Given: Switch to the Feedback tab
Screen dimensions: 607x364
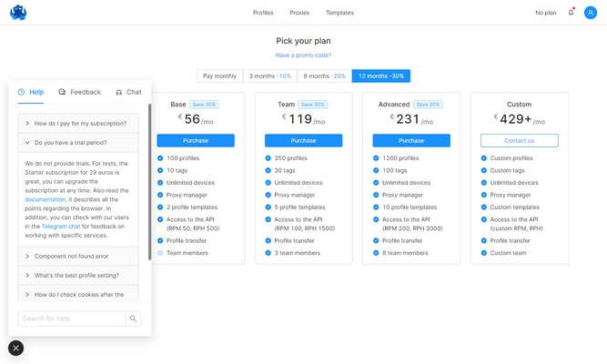Looking at the screenshot, I should [x=79, y=92].
